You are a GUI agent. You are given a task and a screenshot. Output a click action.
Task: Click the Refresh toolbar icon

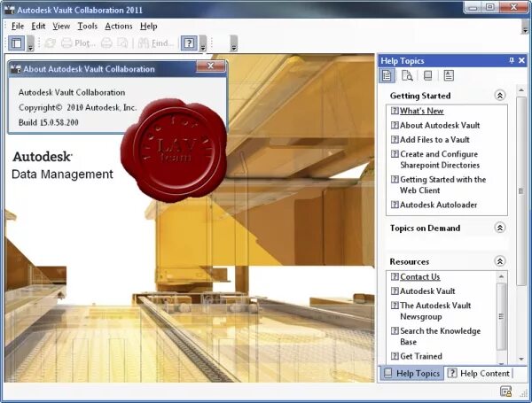pyautogui.click(x=51, y=43)
